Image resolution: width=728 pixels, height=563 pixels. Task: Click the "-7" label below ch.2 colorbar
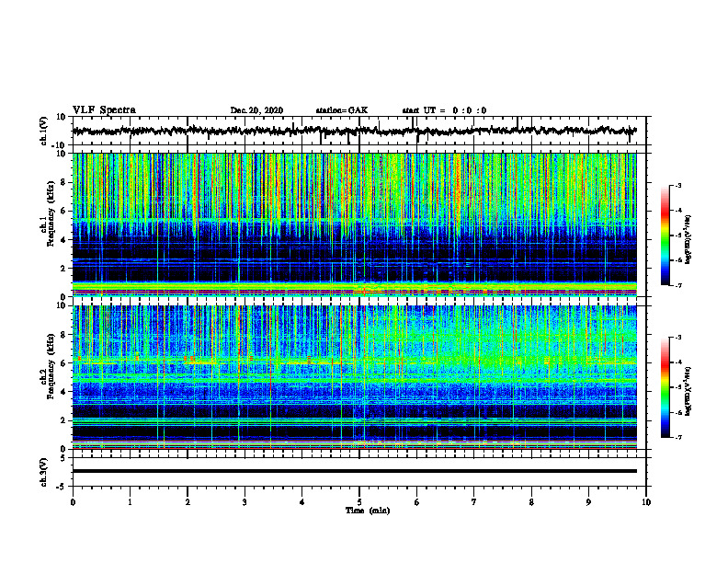click(678, 437)
